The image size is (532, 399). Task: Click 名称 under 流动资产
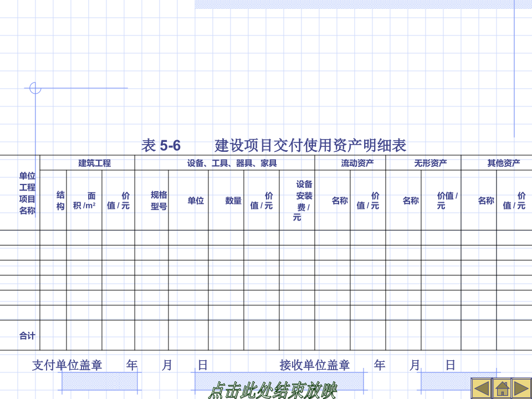click(340, 201)
